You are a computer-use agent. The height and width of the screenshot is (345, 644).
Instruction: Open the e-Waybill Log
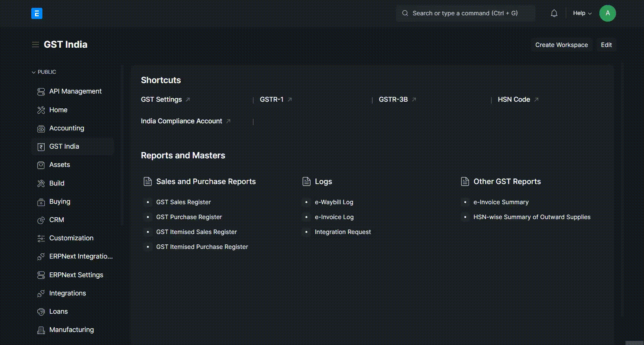click(334, 202)
